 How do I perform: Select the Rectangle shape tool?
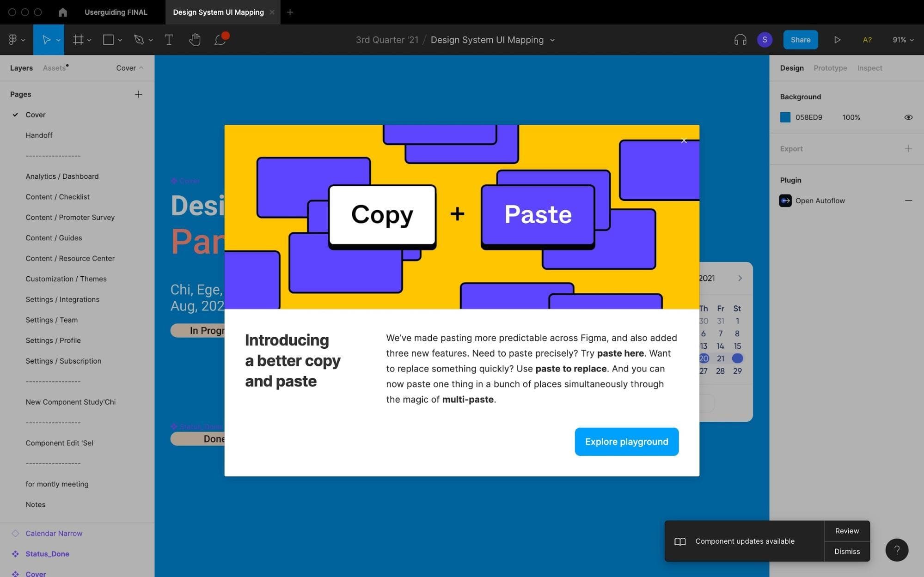(x=108, y=40)
